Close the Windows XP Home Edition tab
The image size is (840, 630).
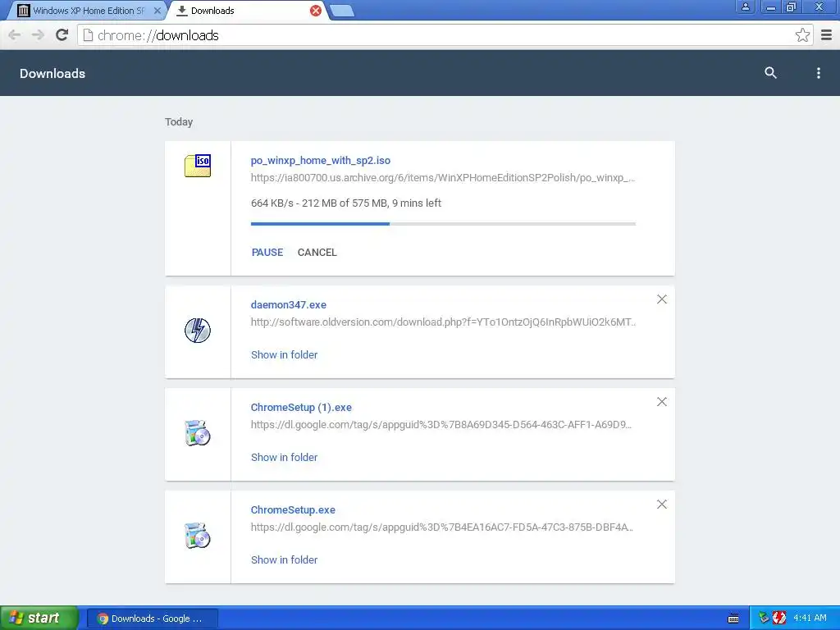point(157,11)
